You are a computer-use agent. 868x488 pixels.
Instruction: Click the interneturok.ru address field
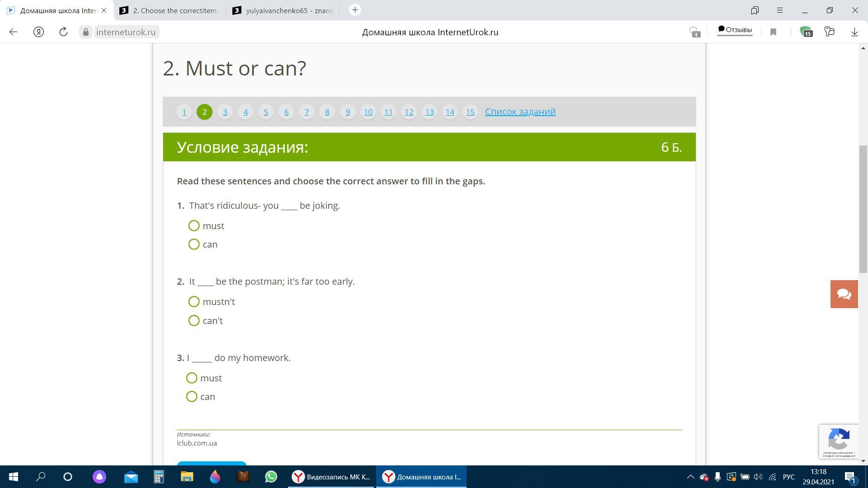tap(125, 32)
